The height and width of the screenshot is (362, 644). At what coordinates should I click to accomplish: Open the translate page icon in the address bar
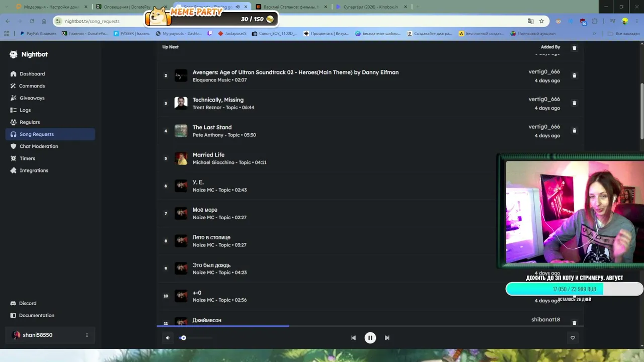tap(530, 21)
